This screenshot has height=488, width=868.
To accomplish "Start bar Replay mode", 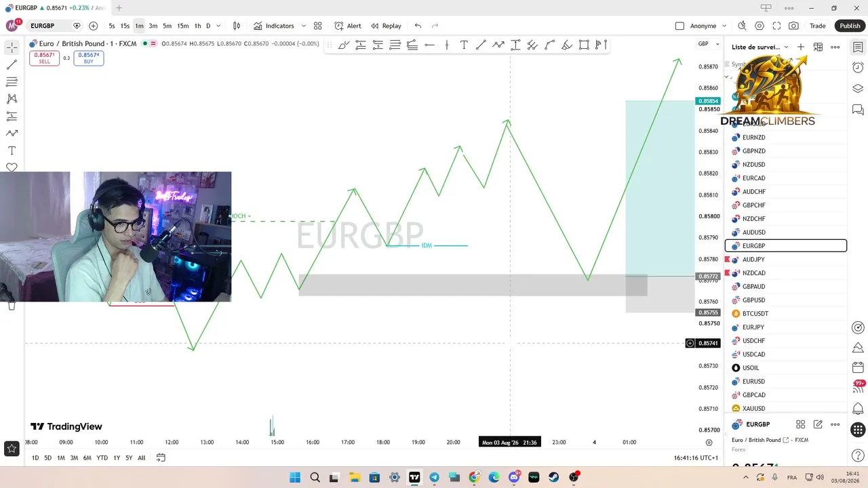I will (x=386, y=26).
